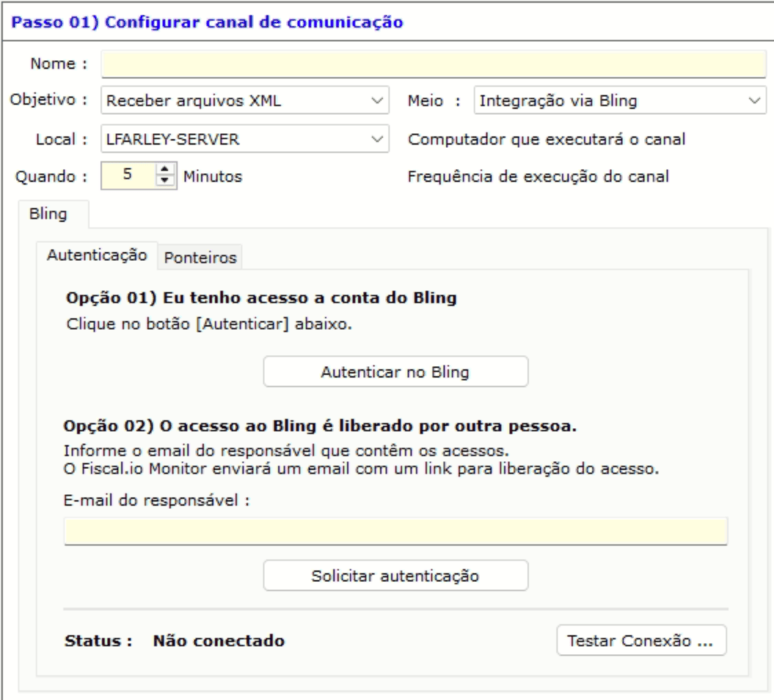Click the 'E-mail do responsável :' label
This screenshot has width=774, height=700.
click(x=157, y=500)
